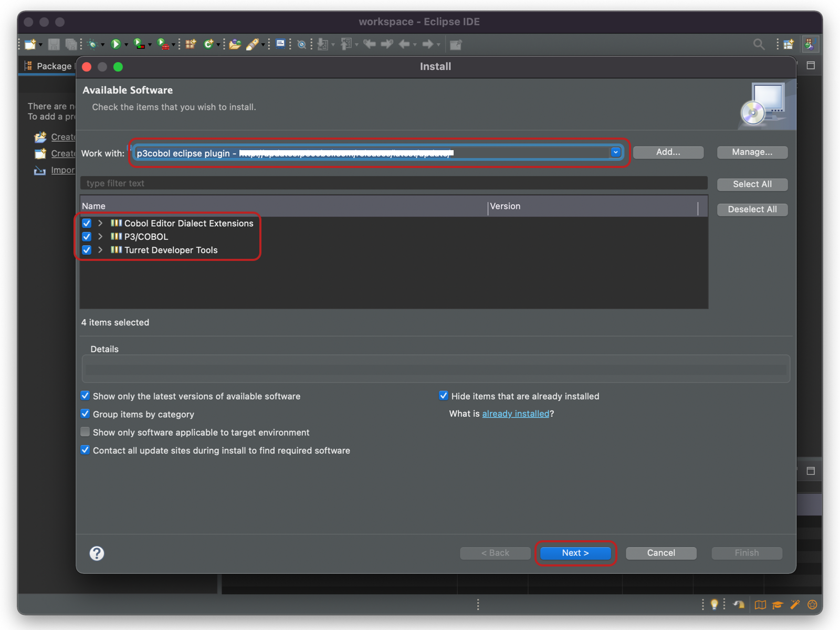Click the Next button

(575, 553)
